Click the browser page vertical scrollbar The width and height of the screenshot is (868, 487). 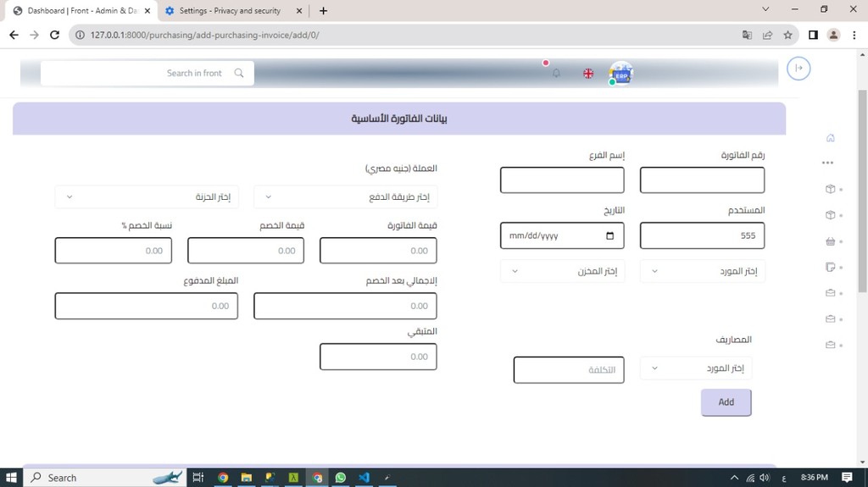tap(862, 191)
